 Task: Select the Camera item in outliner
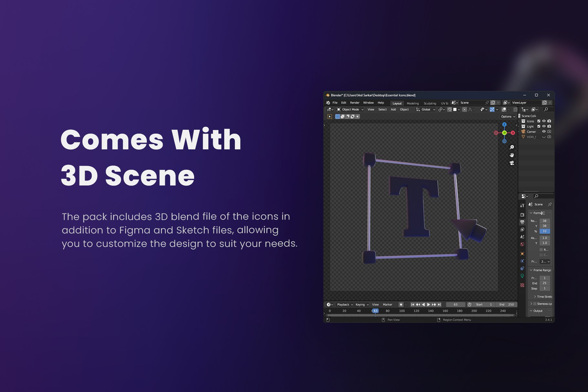coord(531,132)
